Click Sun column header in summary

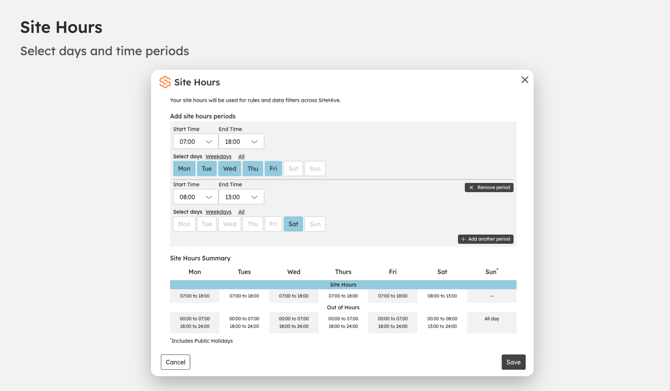point(492,272)
